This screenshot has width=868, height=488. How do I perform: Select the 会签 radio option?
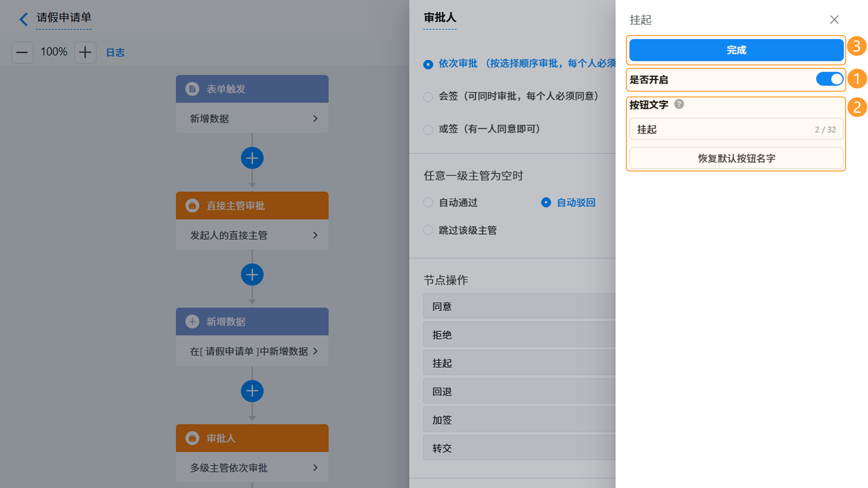click(428, 97)
